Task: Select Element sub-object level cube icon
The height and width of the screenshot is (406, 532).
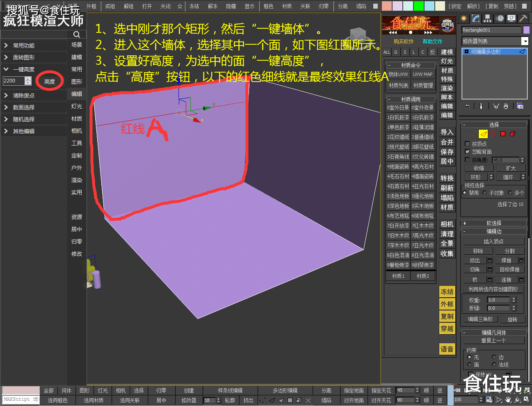Action: tap(512, 134)
